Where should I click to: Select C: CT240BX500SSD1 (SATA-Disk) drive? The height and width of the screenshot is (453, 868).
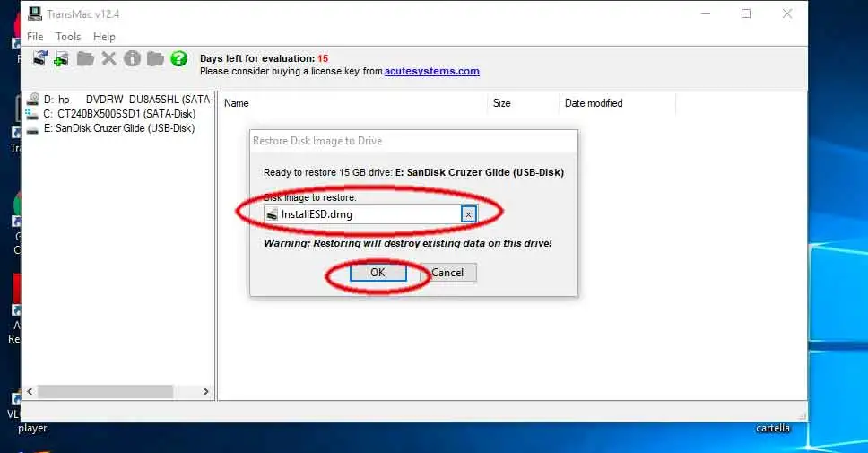(119, 114)
